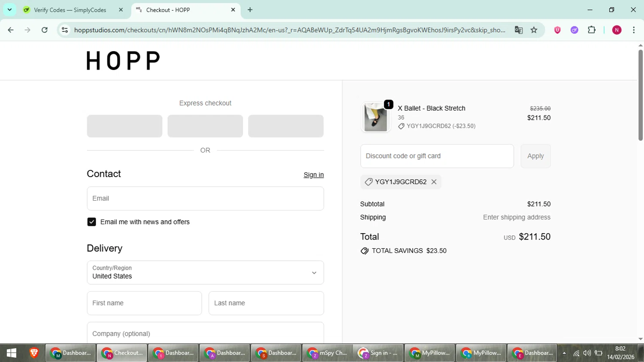Click the tag icon on the discount chip

(x=368, y=182)
